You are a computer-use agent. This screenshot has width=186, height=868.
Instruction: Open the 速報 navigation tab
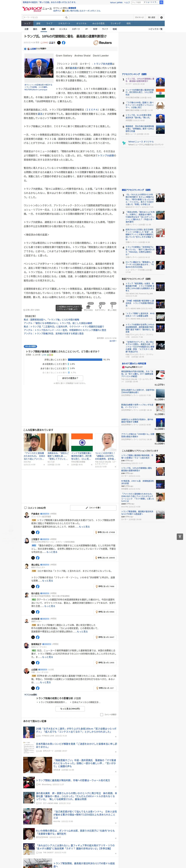coord(38,24)
